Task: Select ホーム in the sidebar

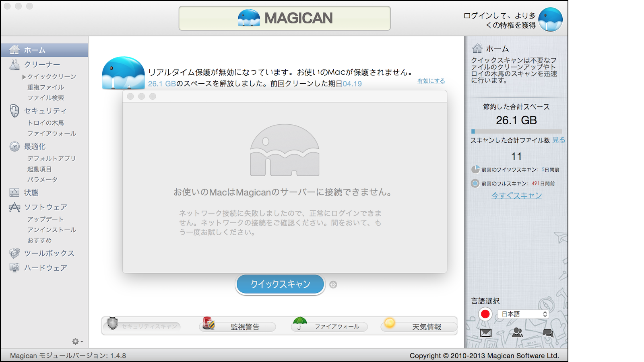Action: tap(44, 50)
